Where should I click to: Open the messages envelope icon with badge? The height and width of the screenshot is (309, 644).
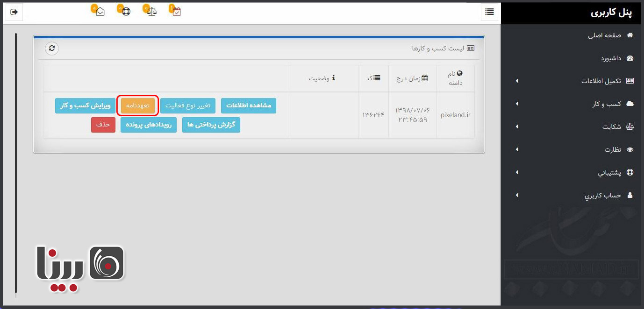click(x=99, y=12)
